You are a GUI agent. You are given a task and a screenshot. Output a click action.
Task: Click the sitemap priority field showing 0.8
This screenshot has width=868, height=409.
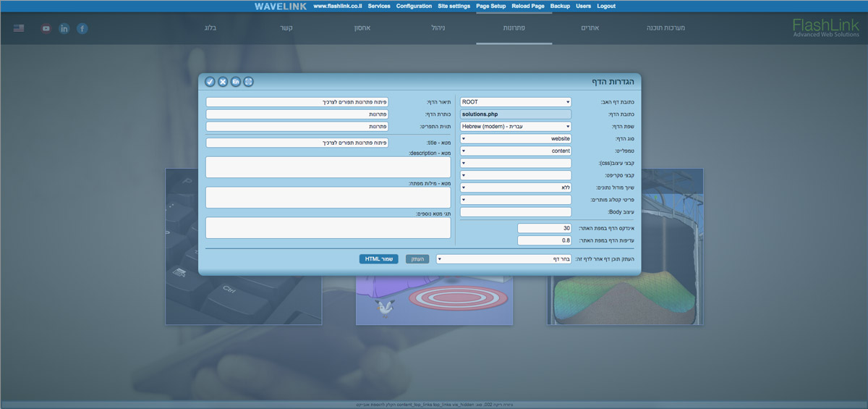click(545, 240)
